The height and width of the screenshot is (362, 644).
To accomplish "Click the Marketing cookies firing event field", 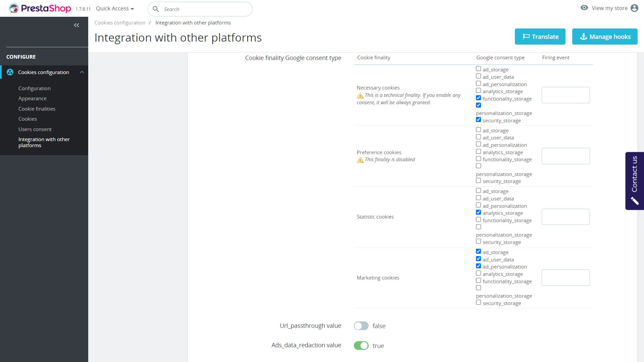I will pos(566,278).
